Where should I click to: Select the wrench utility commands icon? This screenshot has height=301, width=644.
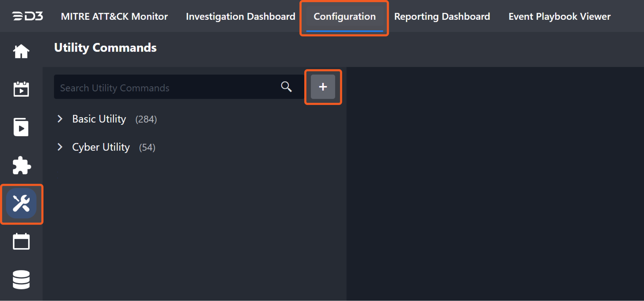[21, 204]
